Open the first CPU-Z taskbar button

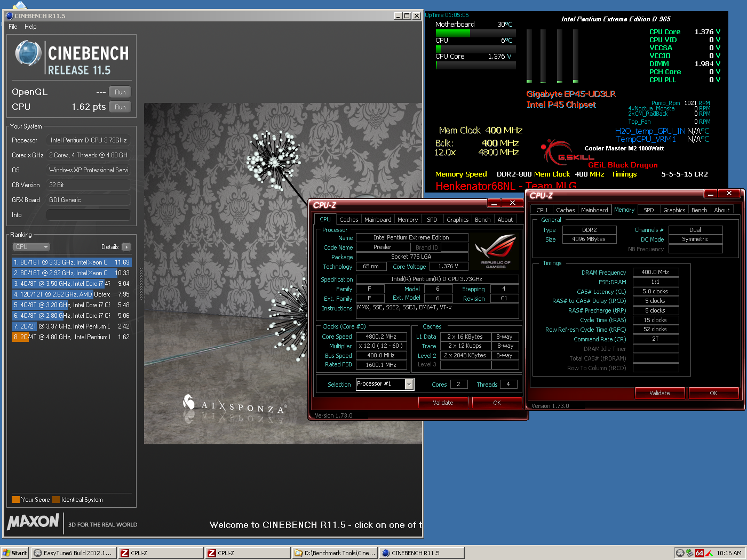click(x=161, y=553)
